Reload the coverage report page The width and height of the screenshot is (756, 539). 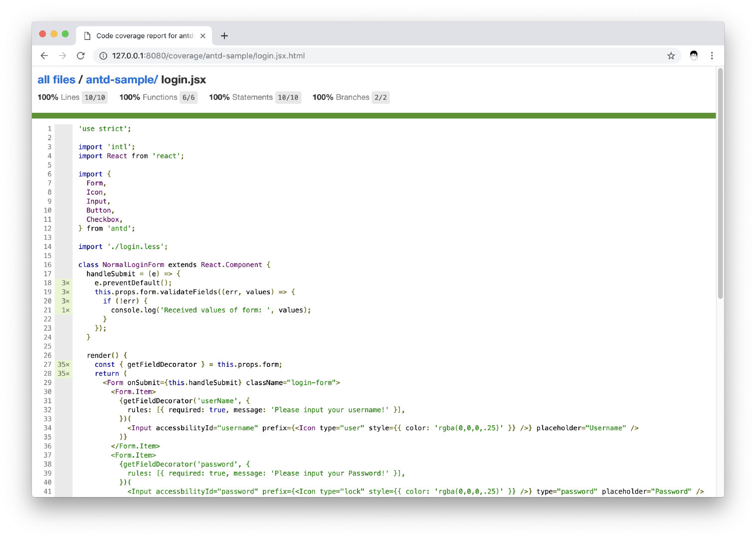click(x=81, y=56)
